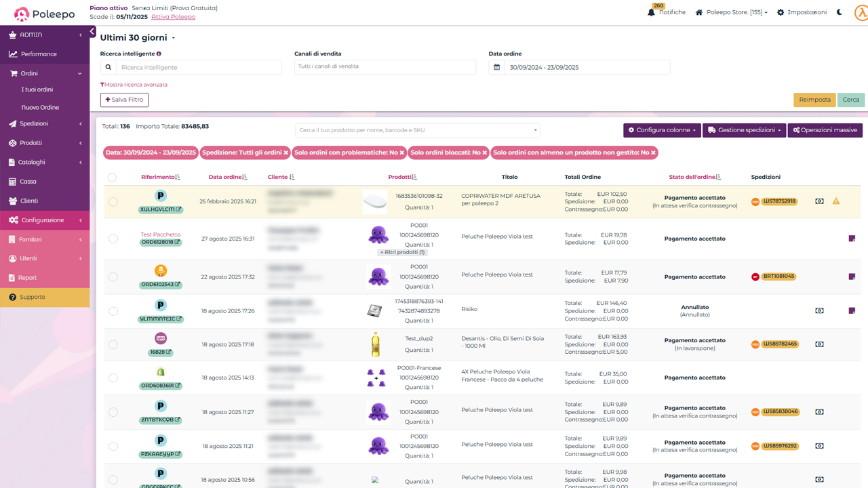
Task: Open Impostazioni settings
Action: point(802,12)
